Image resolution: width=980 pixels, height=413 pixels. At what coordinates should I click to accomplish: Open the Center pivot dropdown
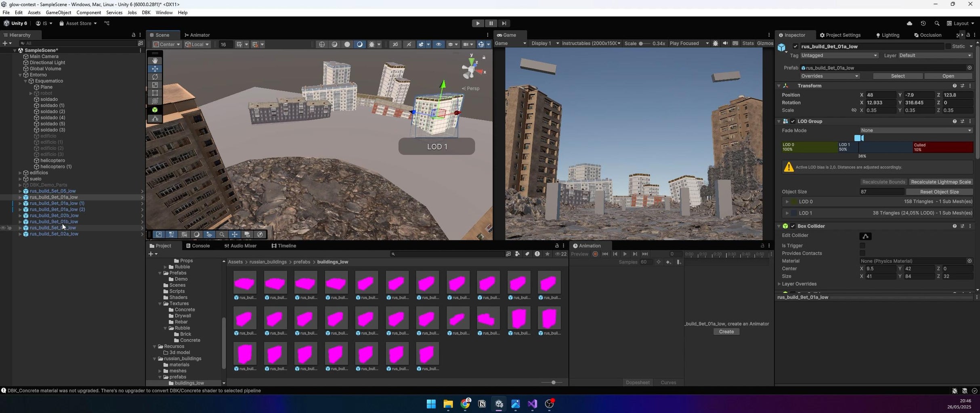click(166, 44)
